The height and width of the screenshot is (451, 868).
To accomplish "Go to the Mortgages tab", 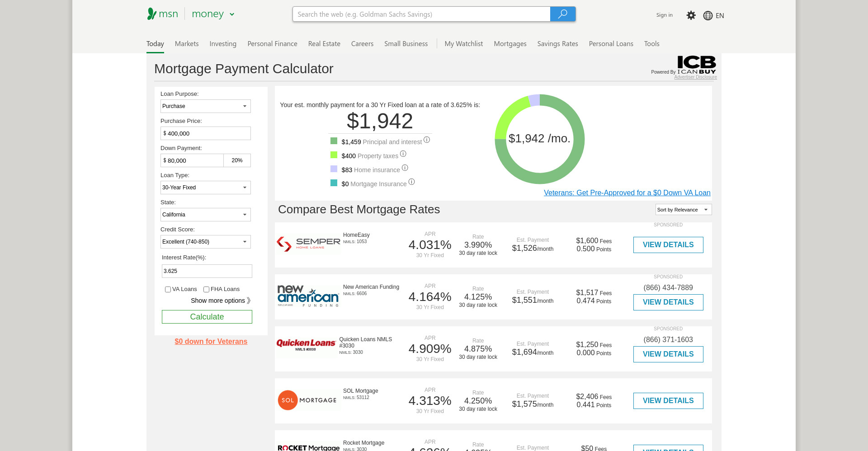I will (510, 44).
